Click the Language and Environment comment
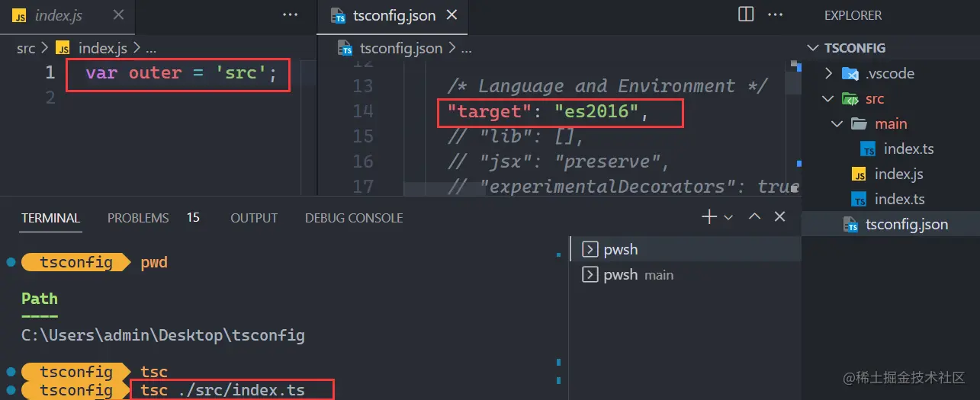980x400 pixels. (x=607, y=86)
